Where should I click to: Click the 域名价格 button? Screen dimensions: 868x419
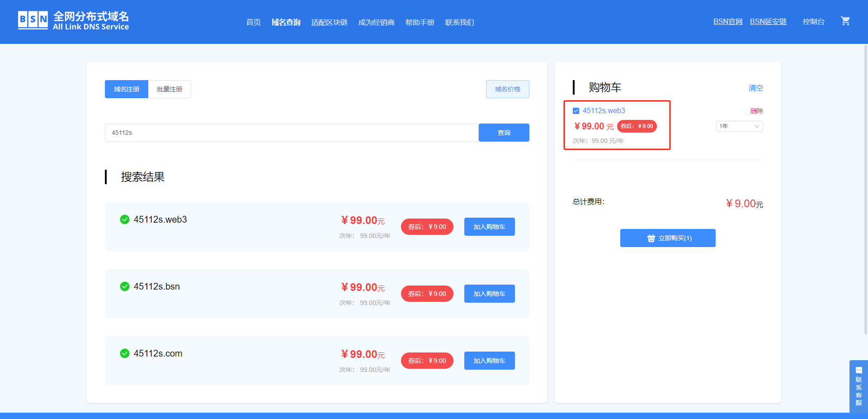coord(508,89)
